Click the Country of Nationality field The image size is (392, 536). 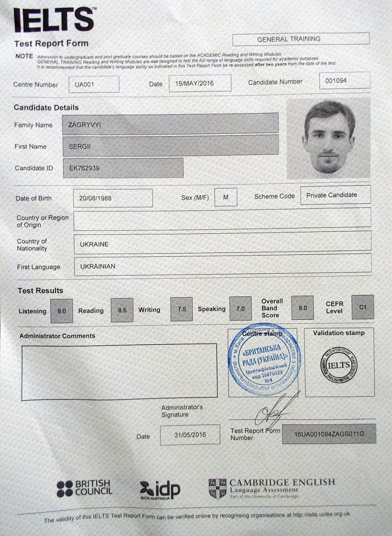click(222, 243)
